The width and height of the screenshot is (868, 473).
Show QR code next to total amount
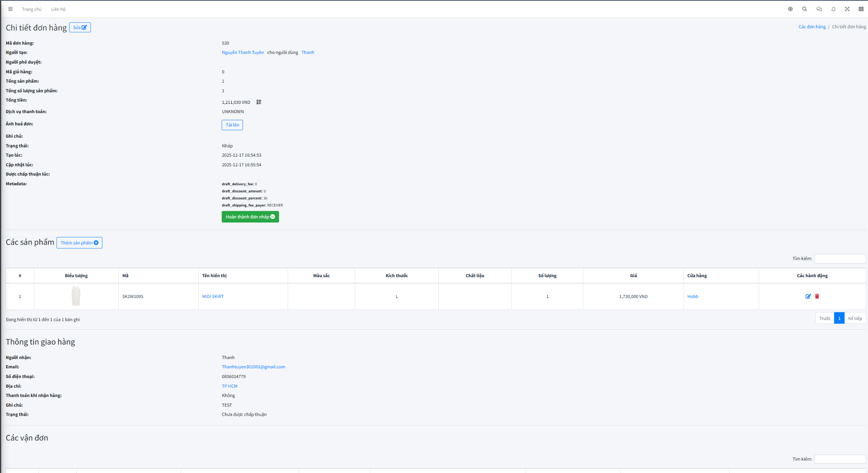(x=259, y=102)
